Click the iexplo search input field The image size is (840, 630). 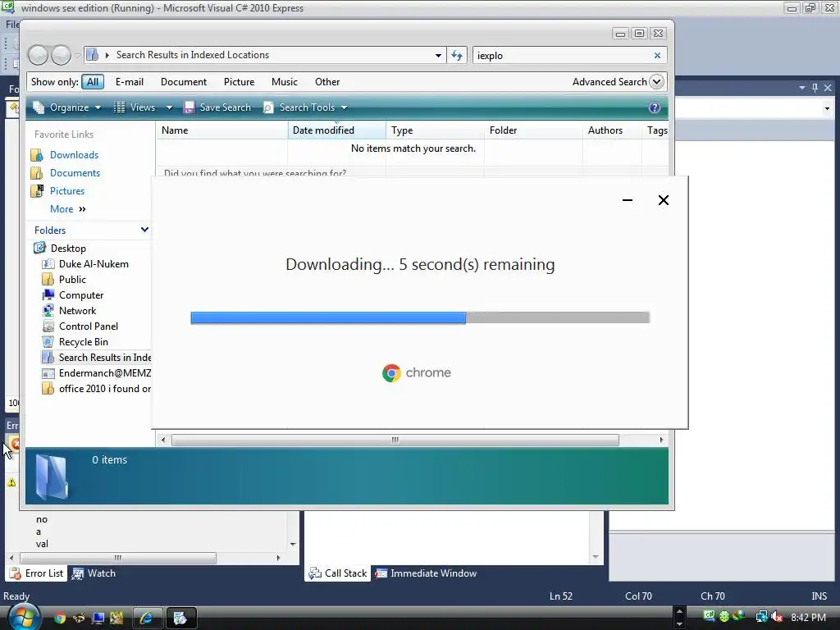tap(563, 55)
